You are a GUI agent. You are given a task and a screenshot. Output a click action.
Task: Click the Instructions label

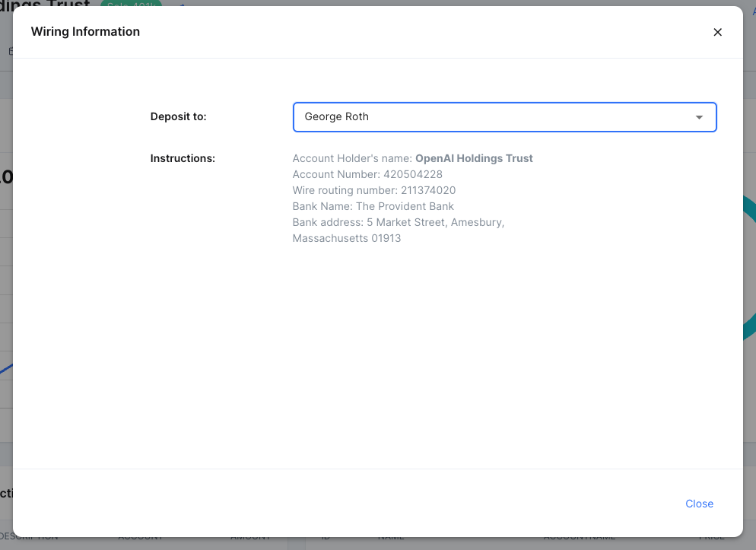pyautogui.click(x=183, y=158)
